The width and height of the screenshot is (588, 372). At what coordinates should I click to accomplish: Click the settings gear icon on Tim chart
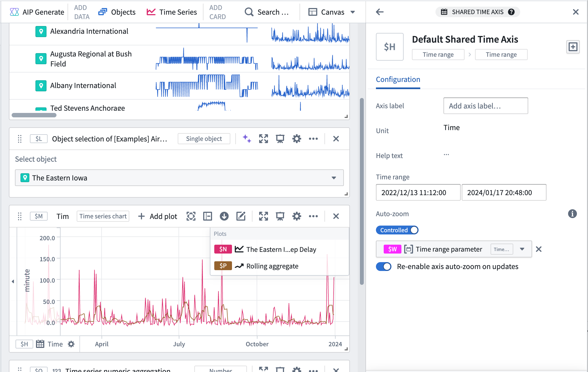tap(297, 216)
